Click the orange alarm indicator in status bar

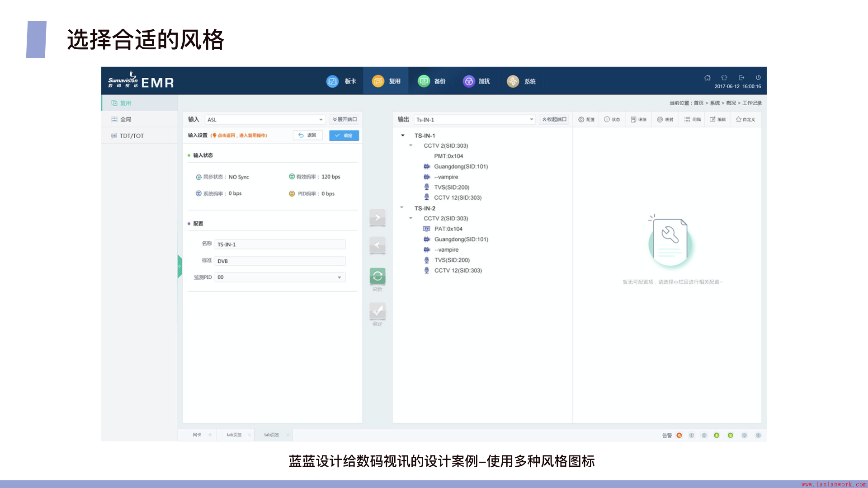click(679, 435)
